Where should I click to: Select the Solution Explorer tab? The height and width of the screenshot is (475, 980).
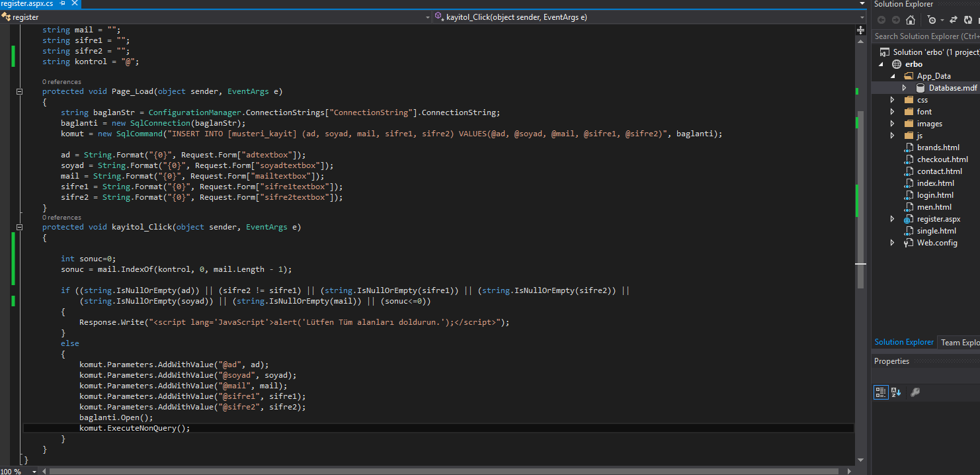click(903, 342)
